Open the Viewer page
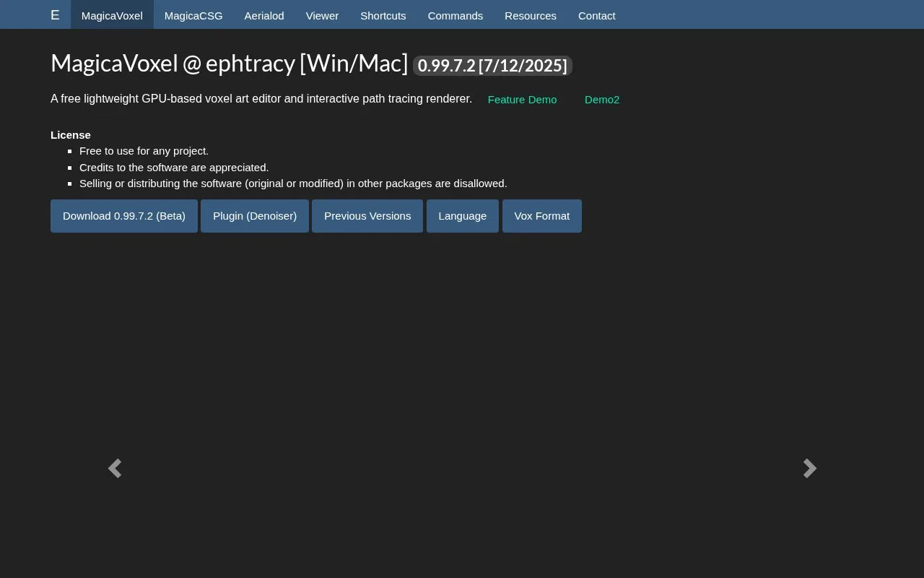Image resolution: width=924 pixels, height=578 pixels. tap(322, 15)
